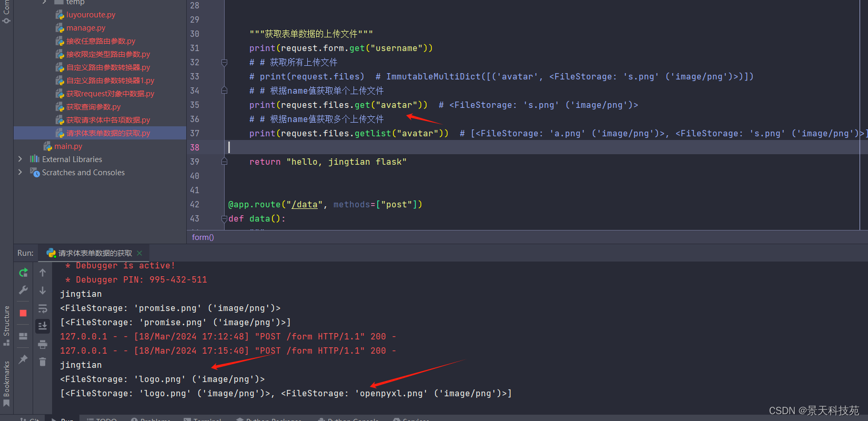This screenshot has height=421, width=868.
Task: Expand the temp folder
Action: (x=44, y=2)
